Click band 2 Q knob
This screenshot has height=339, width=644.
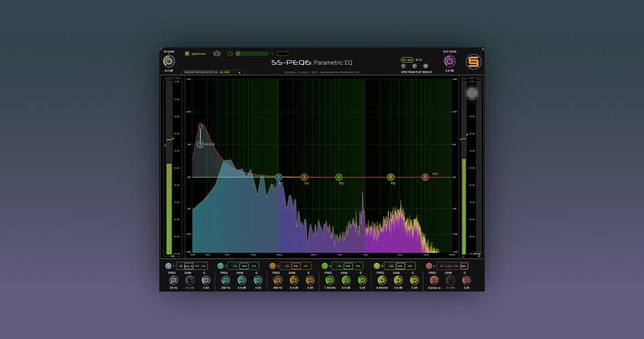coord(258,280)
